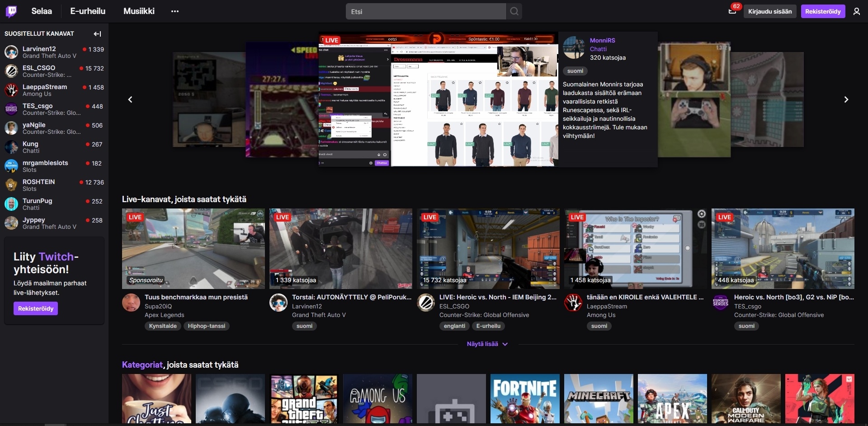Open the Among Us stream thumbnail
The height and width of the screenshot is (426, 868).
[x=636, y=249]
